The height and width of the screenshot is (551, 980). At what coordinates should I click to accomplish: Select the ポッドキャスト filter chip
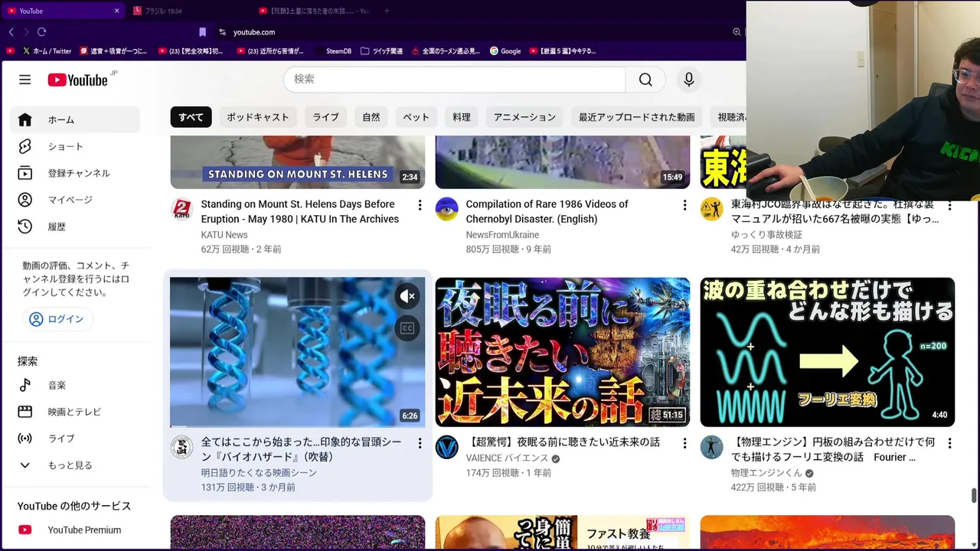(x=257, y=117)
